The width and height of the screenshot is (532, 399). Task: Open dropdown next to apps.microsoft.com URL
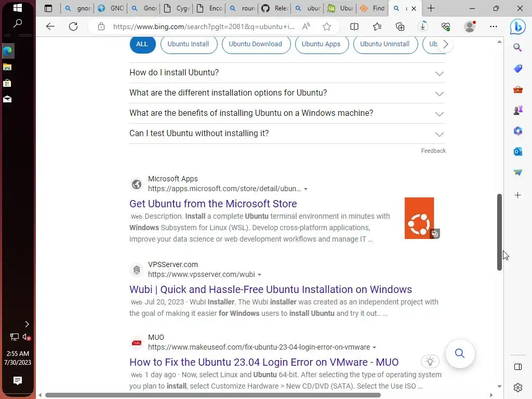305,189
